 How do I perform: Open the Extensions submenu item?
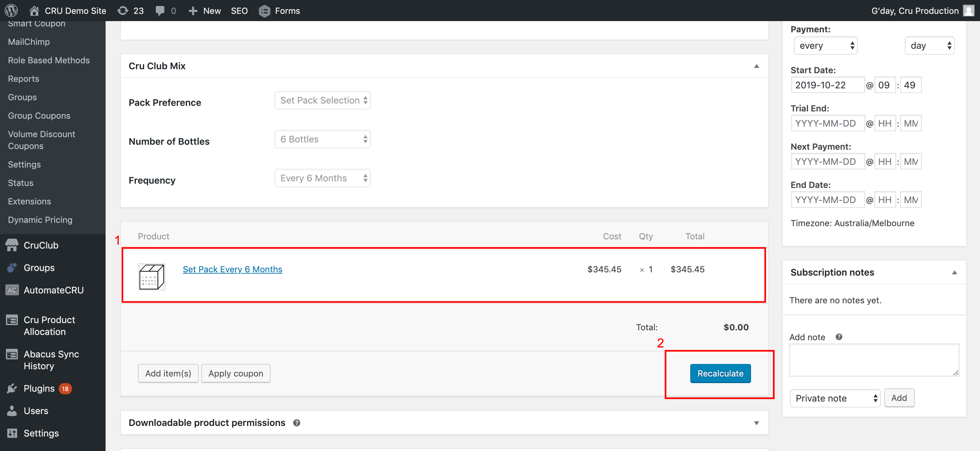coord(29,201)
